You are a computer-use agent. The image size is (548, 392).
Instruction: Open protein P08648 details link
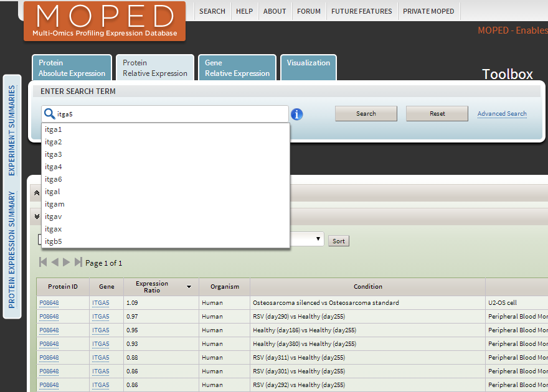(x=49, y=302)
